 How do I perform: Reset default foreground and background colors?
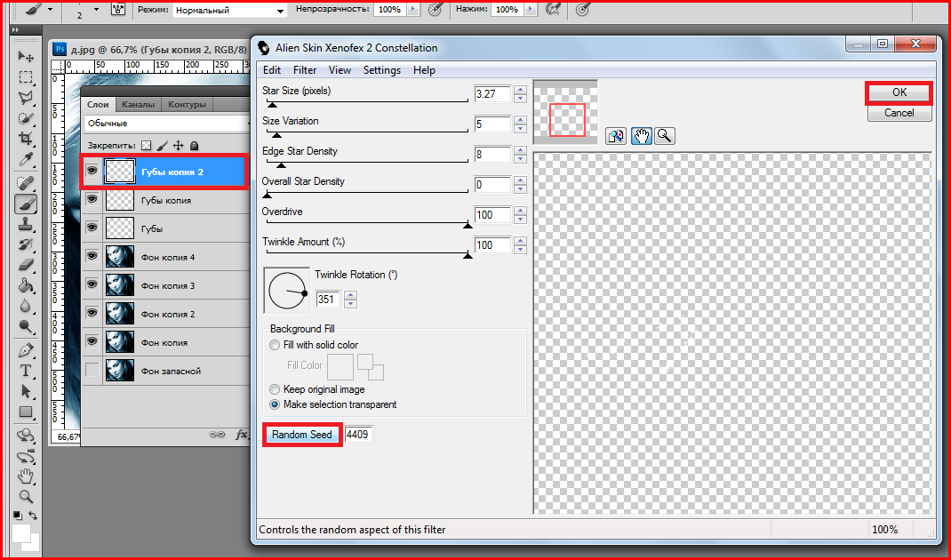tap(18, 516)
